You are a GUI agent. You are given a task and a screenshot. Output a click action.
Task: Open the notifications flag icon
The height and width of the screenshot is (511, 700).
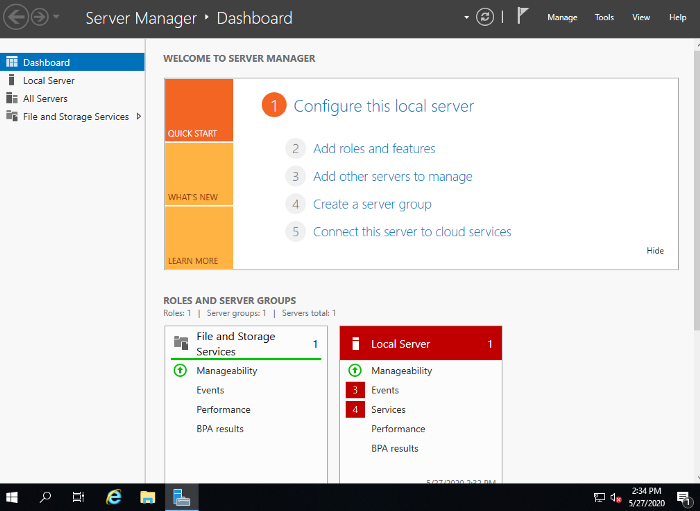[522, 16]
